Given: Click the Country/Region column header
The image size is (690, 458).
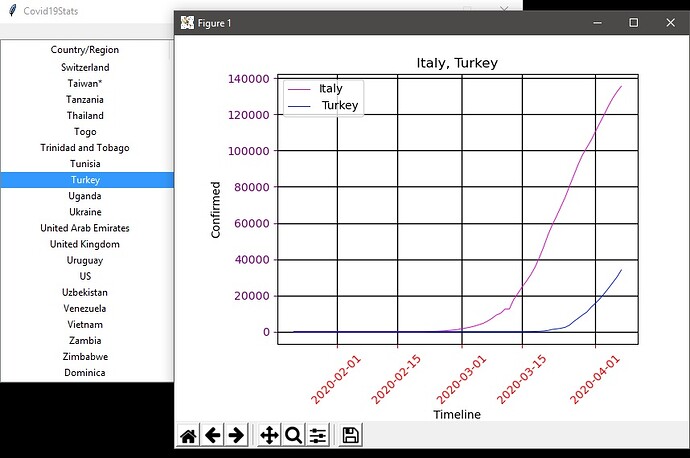Looking at the screenshot, I should [85, 49].
